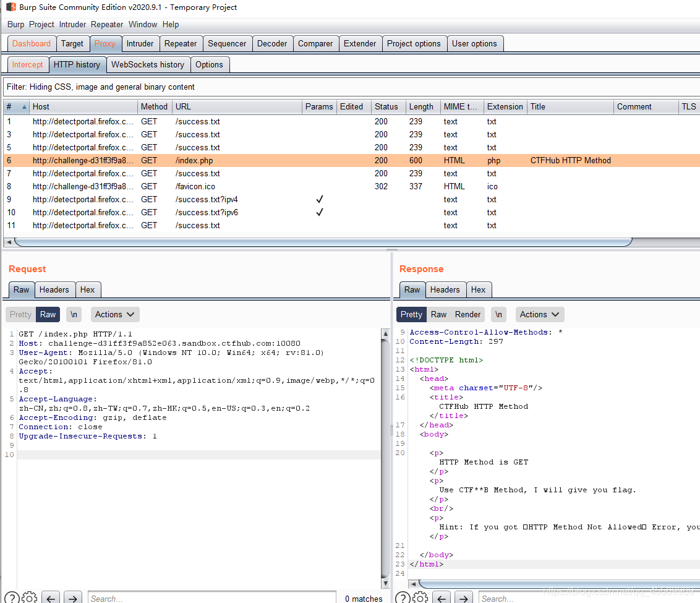
Task: Click history table horizontal scrollbar
Action: tap(323, 242)
